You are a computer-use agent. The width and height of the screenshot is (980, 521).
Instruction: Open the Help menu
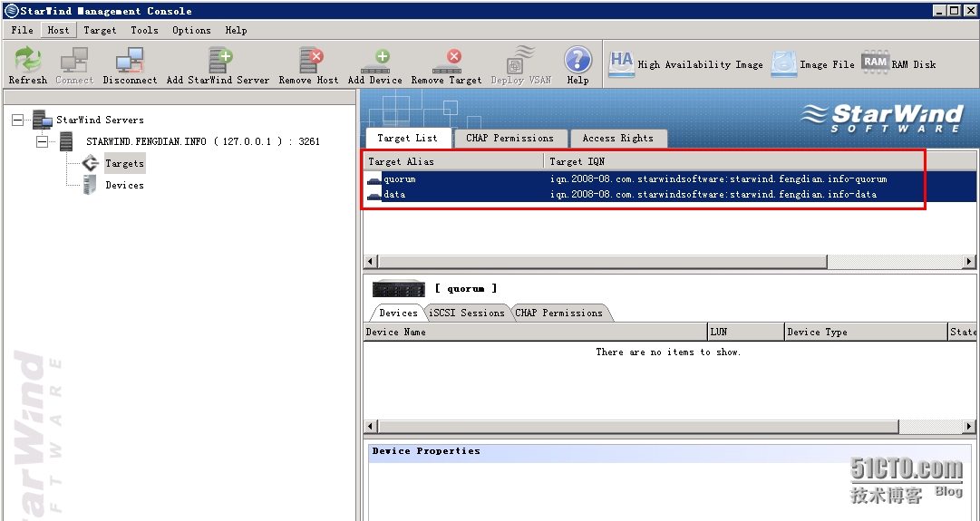click(x=236, y=30)
